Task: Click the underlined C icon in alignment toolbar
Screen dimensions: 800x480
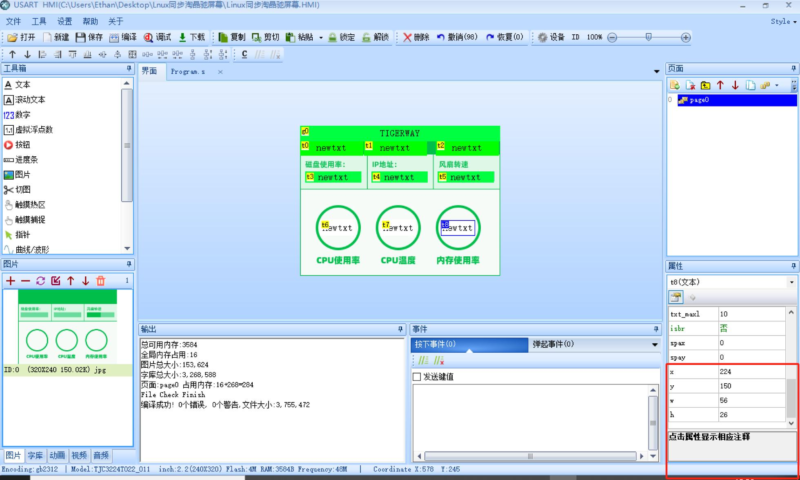Action: pos(244,54)
